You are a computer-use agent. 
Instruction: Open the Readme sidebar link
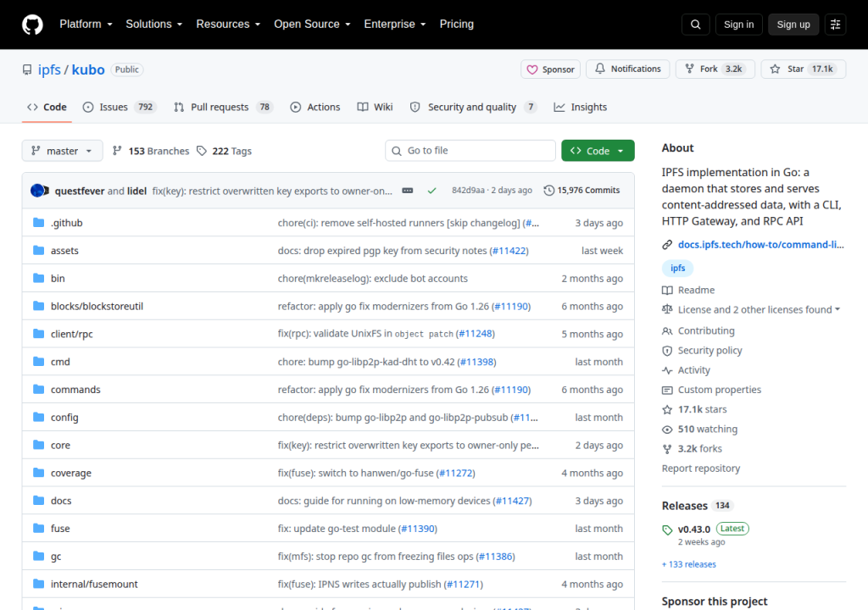(x=688, y=290)
